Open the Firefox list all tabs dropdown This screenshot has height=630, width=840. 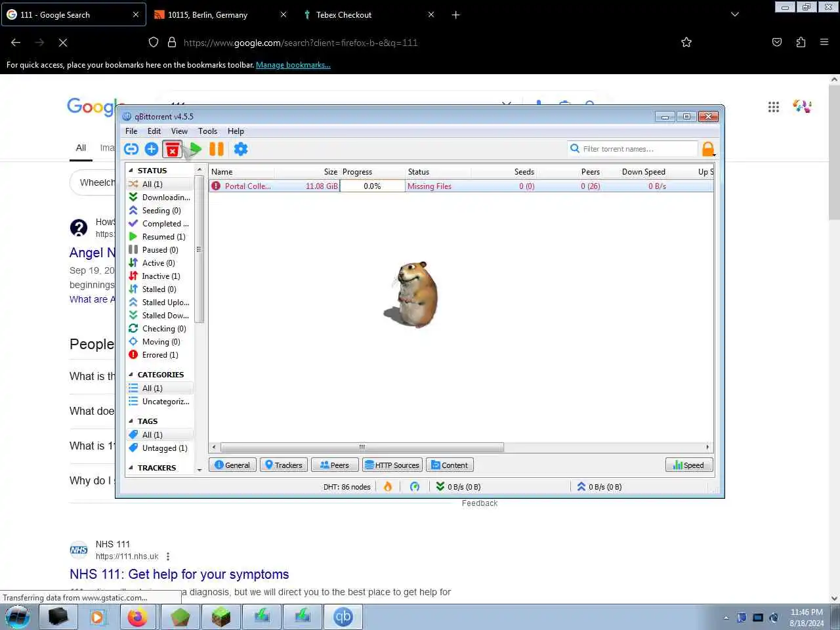tap(735, 14)
